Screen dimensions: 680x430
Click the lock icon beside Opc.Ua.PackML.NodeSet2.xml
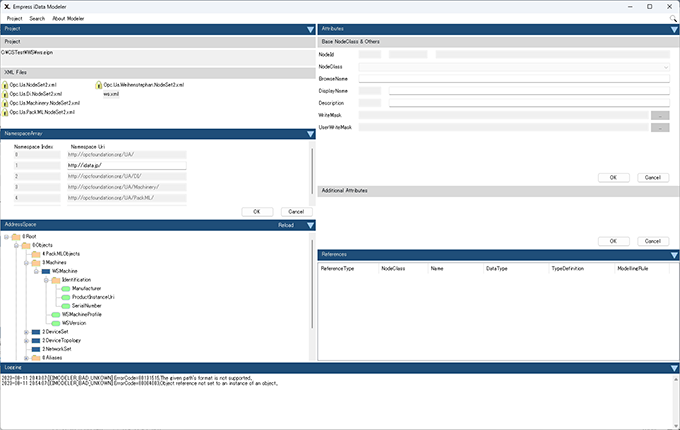[x=5, y=112]
